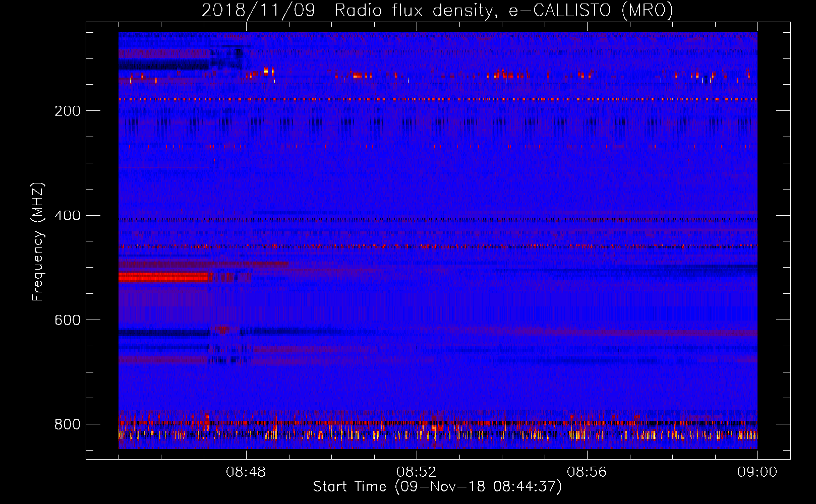
Task: Click the '09:00' time tick label
Action: pos(757,472)
